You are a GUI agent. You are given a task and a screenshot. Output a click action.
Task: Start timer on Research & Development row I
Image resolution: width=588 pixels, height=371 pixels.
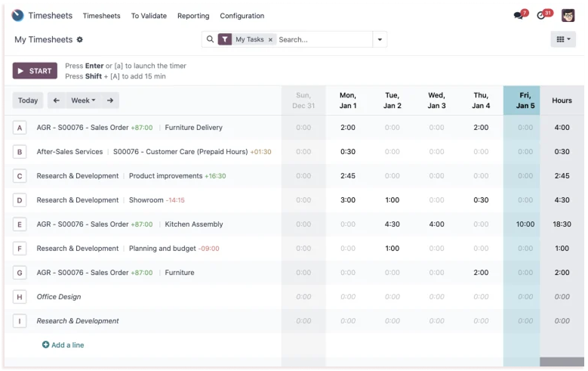click(x=20, y=321)
